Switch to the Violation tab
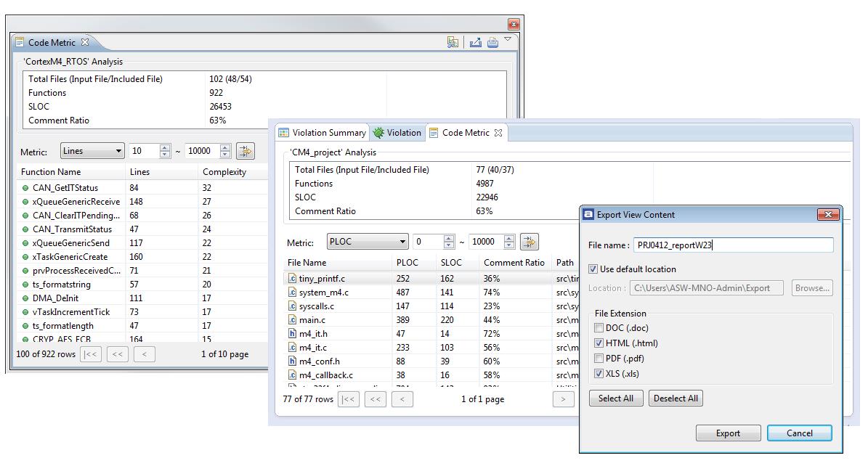This screenshot has width=868, height=466. point(397,133)
